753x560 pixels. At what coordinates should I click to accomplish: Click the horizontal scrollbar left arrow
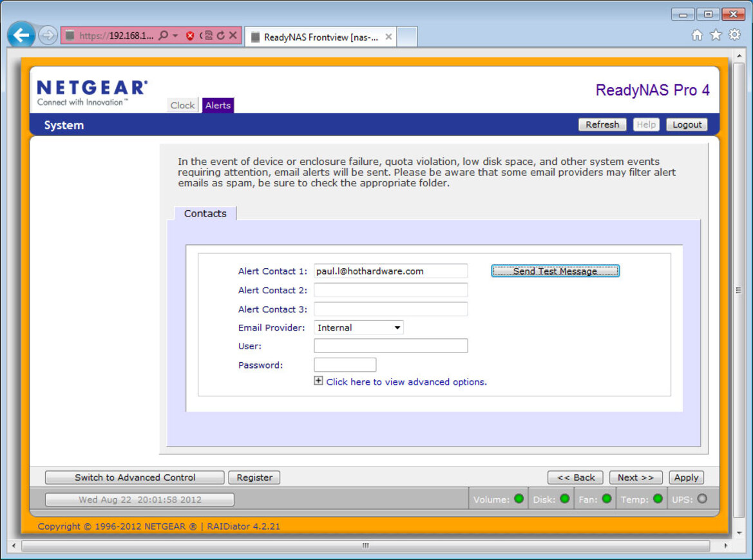tap(14, 546)
